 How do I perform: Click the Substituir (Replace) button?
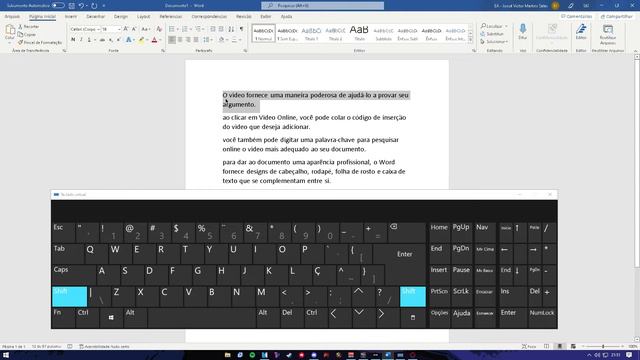(492, 34)
